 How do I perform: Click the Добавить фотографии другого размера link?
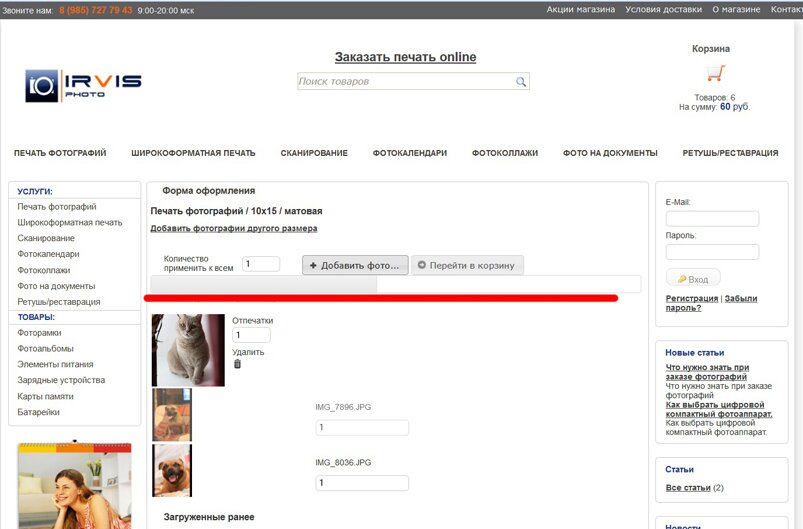pos(233,228)
